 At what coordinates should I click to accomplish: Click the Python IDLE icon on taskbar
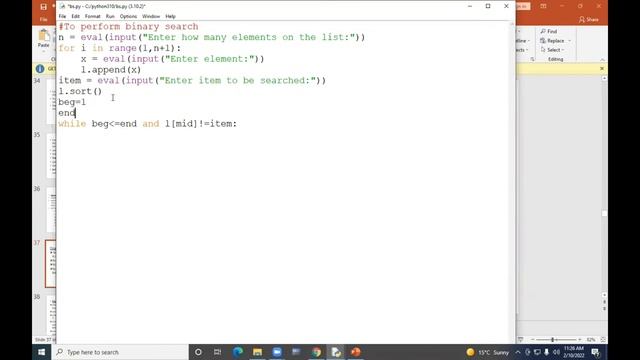point(336,352)
